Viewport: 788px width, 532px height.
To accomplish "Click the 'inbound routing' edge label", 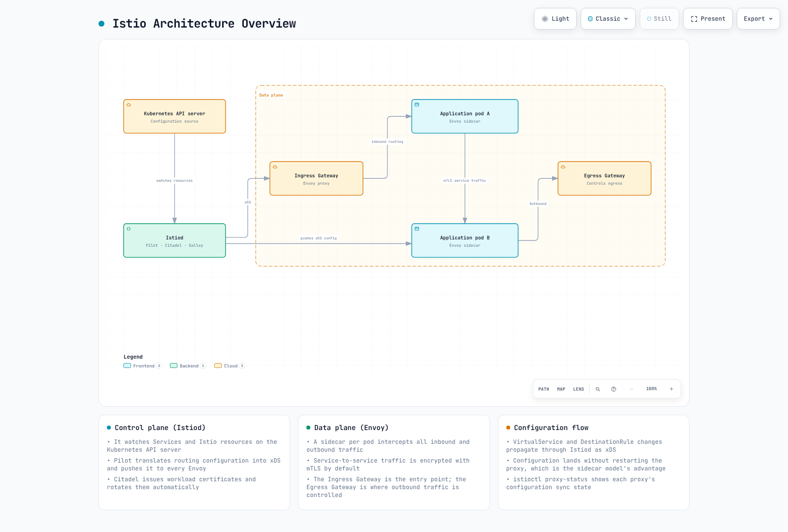I will (x=387, y=142).
